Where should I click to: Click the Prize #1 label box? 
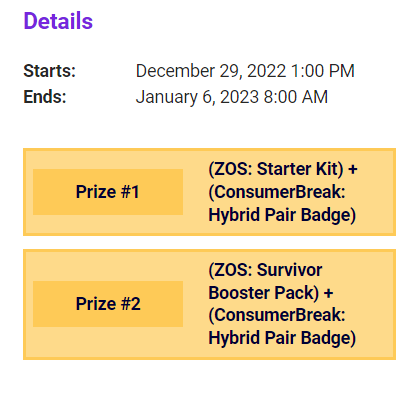tap(108, 192)
